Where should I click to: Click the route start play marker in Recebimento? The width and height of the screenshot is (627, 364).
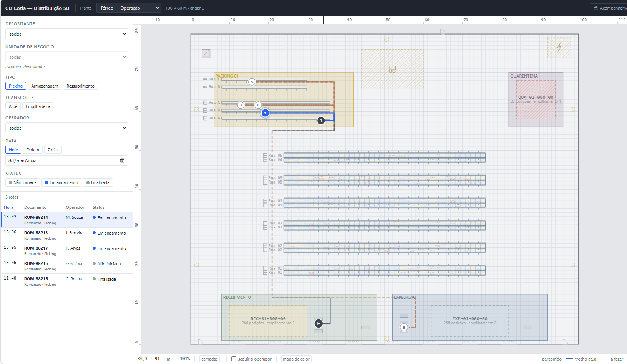318,323
